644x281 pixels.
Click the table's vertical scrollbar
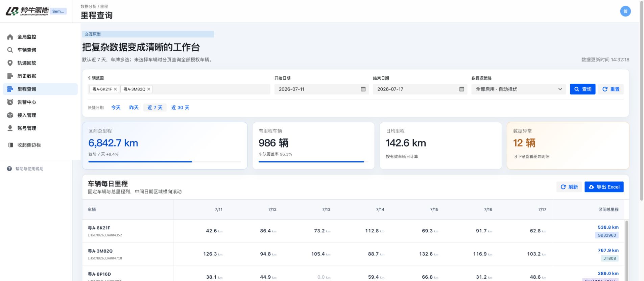point(626,251)
